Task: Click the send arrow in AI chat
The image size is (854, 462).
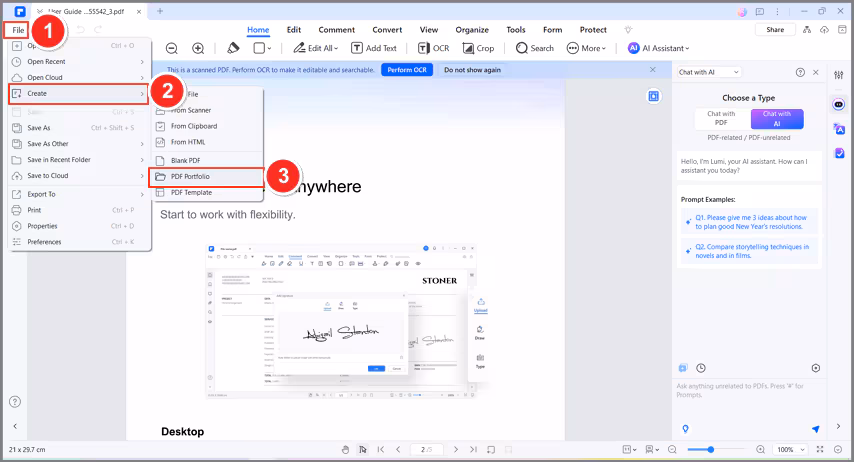Action: pyautogui.click(x=816, y=429)
